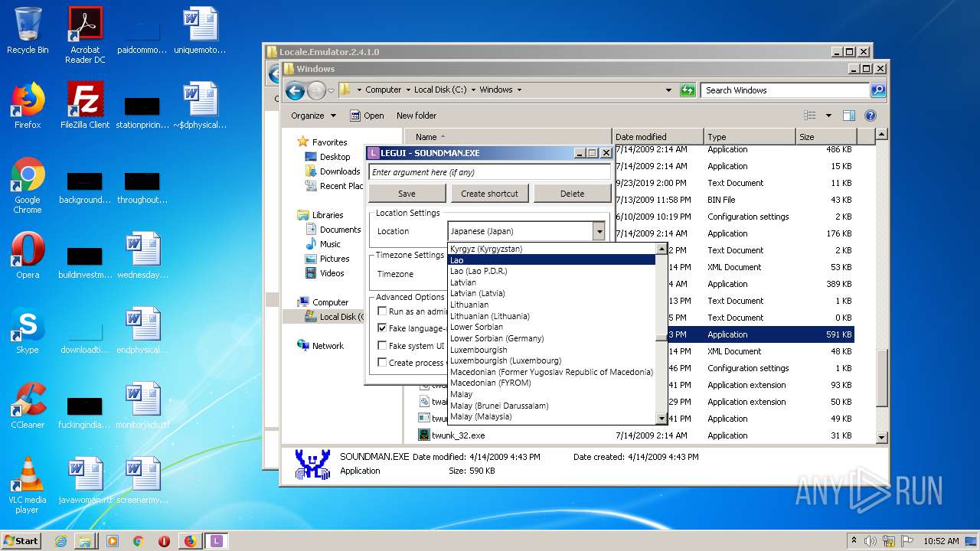This screenshot has width=980, height=551.
Task: Open recent pages dropdown next to Forward
Action: [x=332, y=91]
